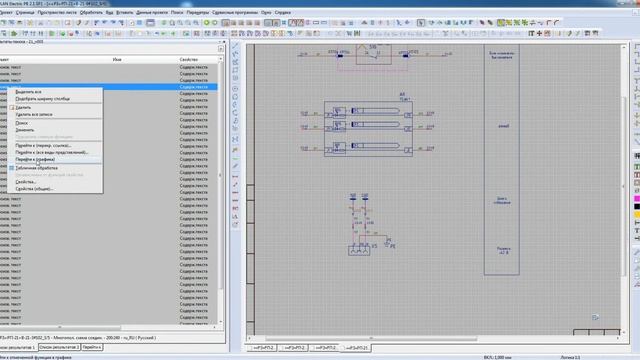Screen dimensions: 640x360
Task: Select the highlighted blue results row
Action: (109, 87)
